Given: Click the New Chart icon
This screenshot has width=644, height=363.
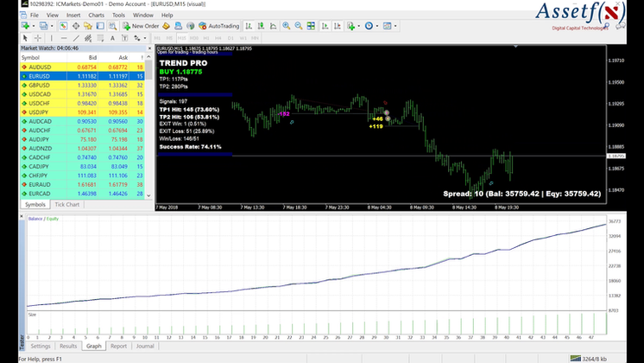Looking at the screenshot, I should pyautogui.click(x=25, y=26).
